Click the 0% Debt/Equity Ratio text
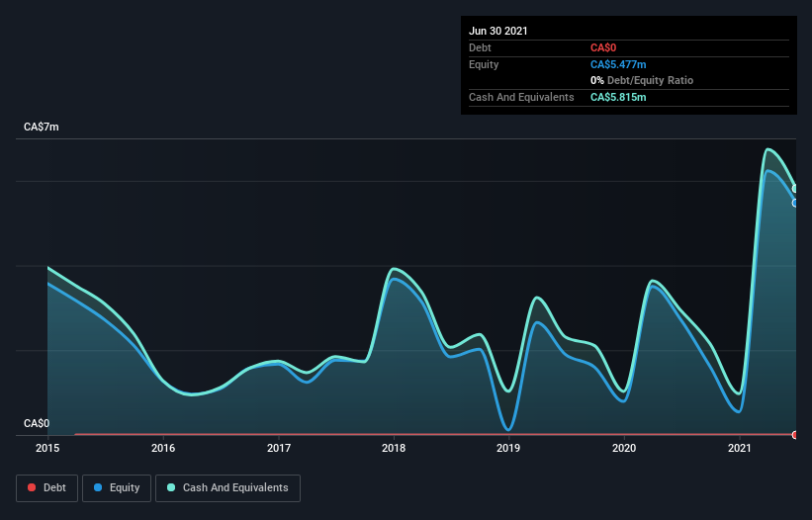 [642, 80]
